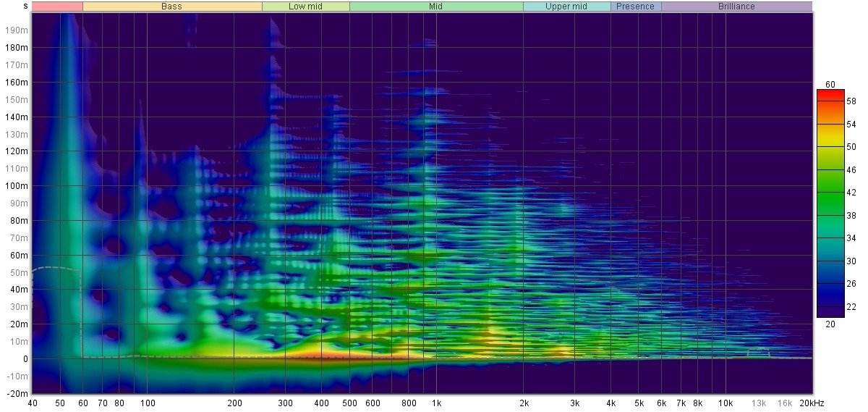
Task: Click the -10m time axis label
Action: pyautogui.click(x=17, y=377)
